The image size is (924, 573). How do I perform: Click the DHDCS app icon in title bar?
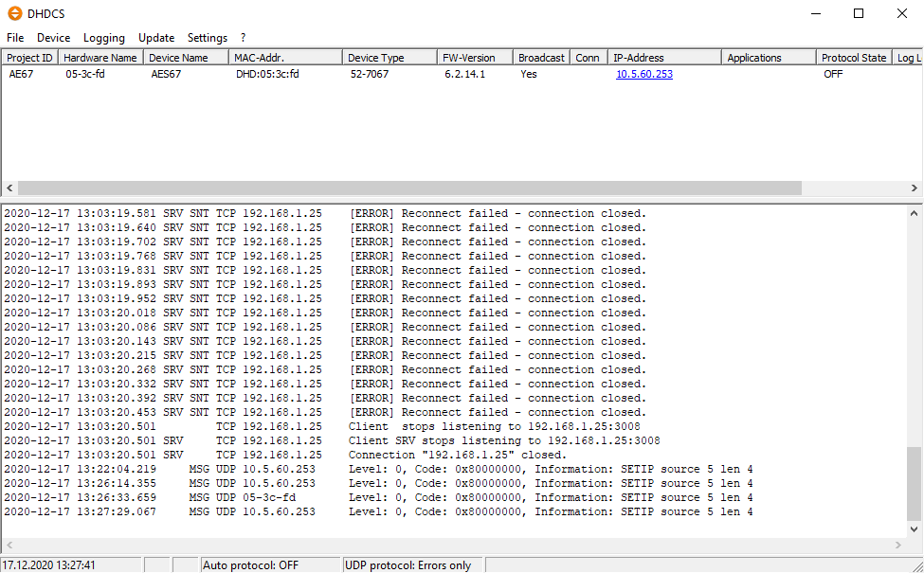click(x=15, y=13)
